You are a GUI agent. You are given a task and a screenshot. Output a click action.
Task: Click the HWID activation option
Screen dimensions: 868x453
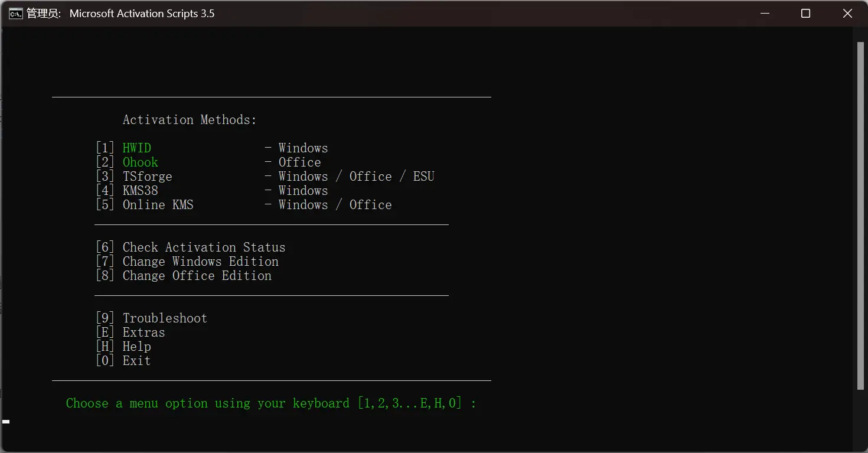(136, 148)
